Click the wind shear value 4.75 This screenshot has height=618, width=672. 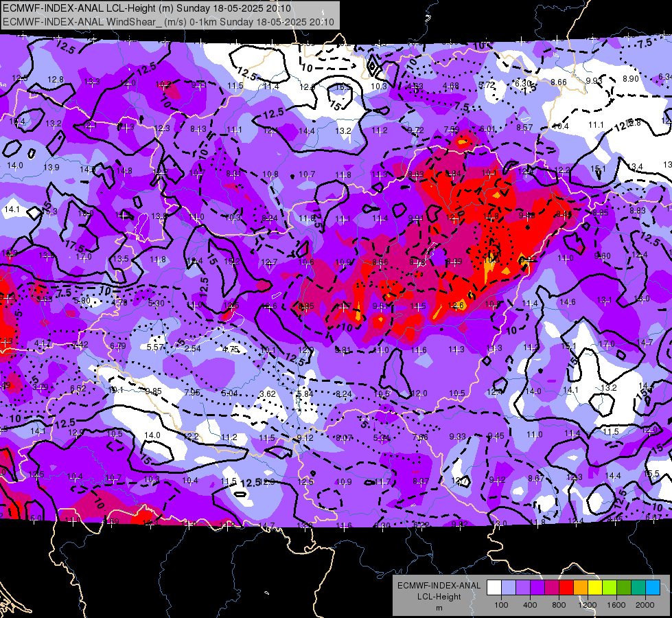click(231, 349)
